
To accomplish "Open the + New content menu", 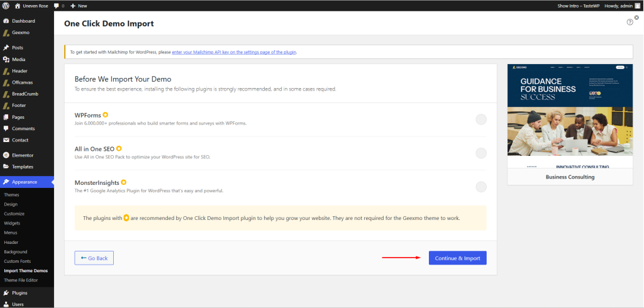I will [x=79, y=6].
